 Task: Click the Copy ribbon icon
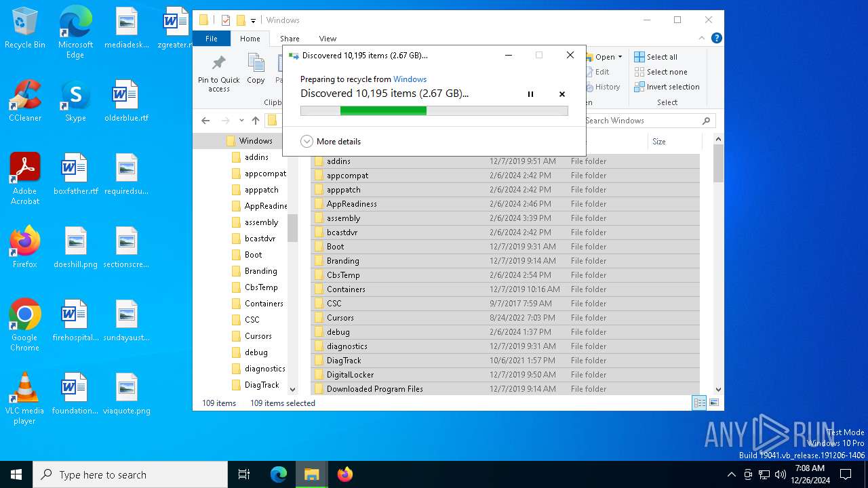point(256,70)
